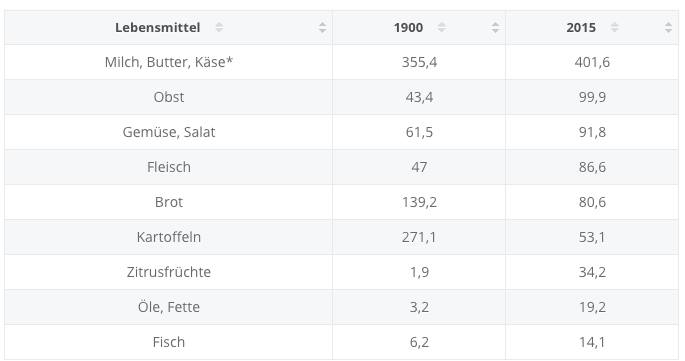685x361 pixels.
Task: Click the Öle, Fette 2015 value 19,2
Action: tap(592, 307)
